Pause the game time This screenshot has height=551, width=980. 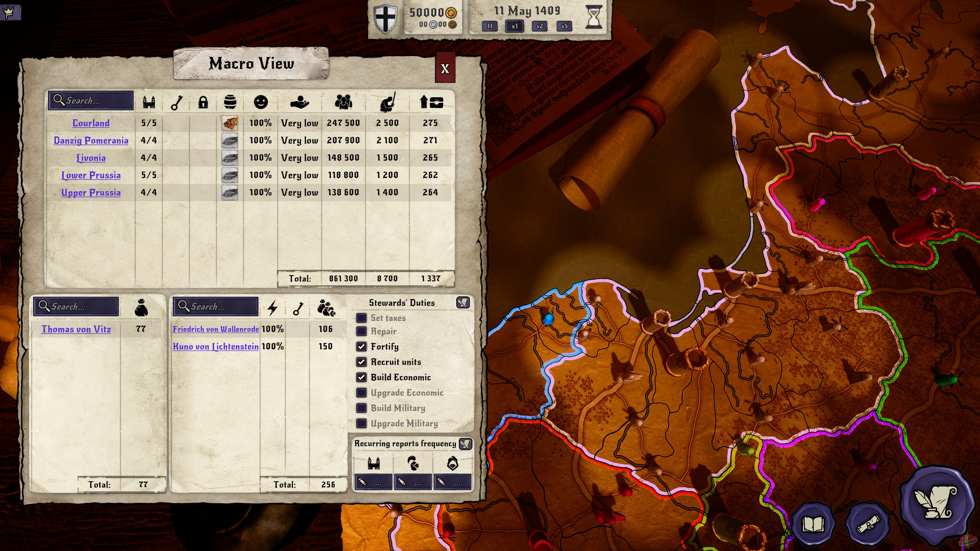(490, 26)
